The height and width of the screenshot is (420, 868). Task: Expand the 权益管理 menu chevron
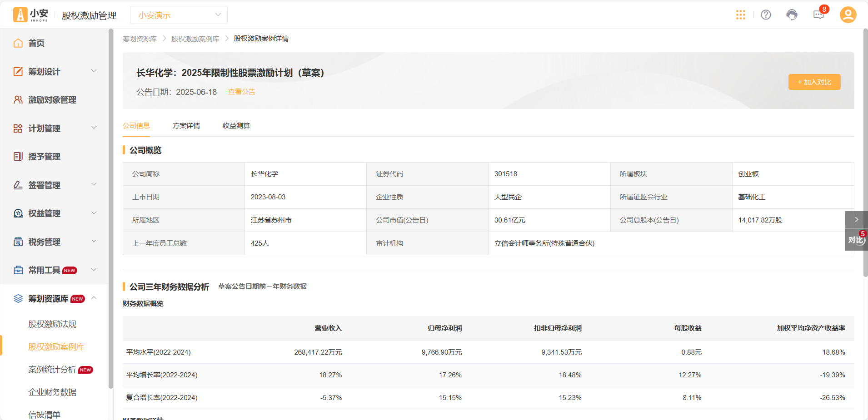tap(94, 212)
